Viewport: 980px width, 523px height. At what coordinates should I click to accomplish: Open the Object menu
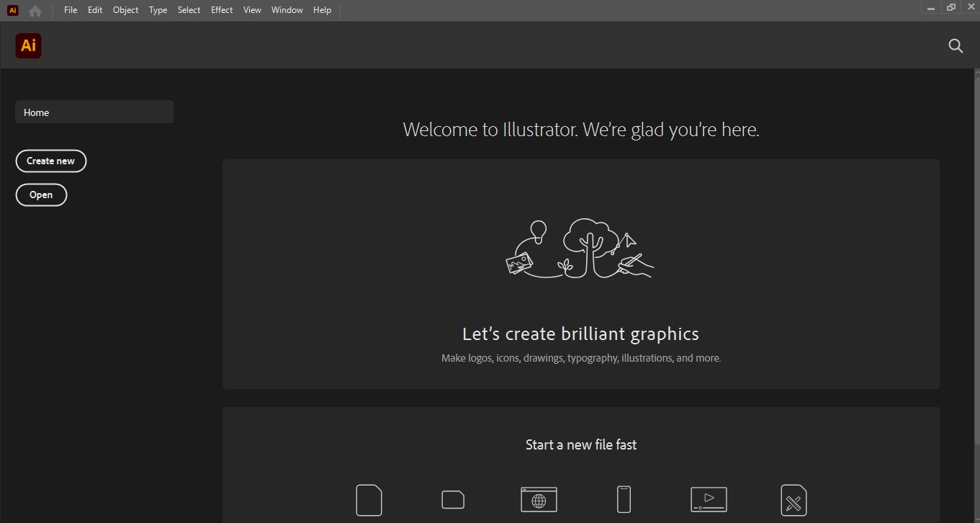click(125, 10)
